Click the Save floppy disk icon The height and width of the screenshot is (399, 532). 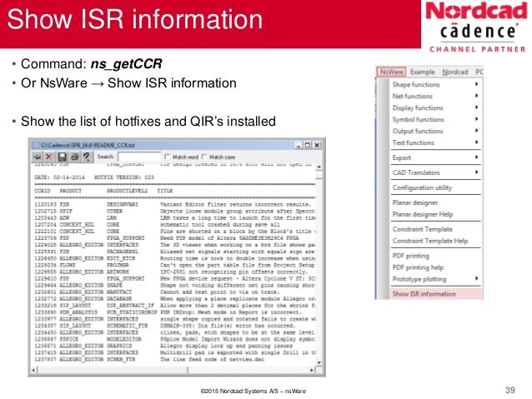tap(62, 157)
